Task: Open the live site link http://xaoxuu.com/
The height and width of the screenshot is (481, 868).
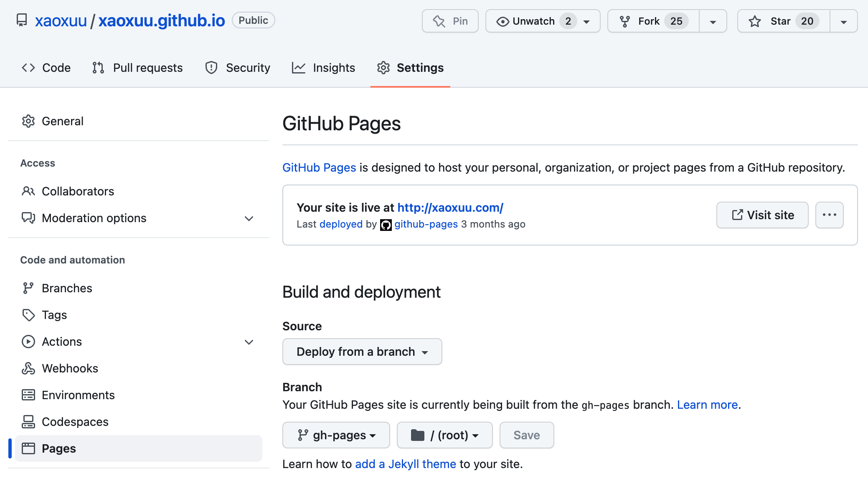Action: tap(450, 208)
